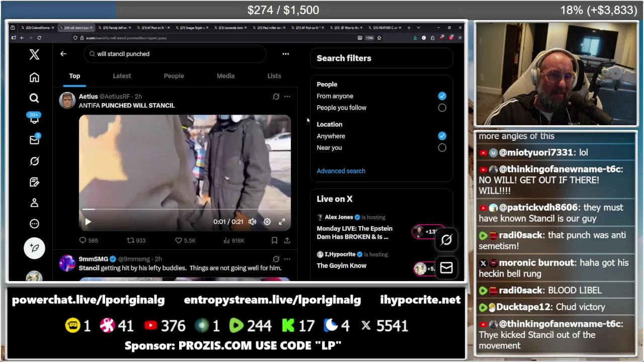Open browser application menu hamburger
Viewport: 644px width, 362px height.
coord(460,38)
